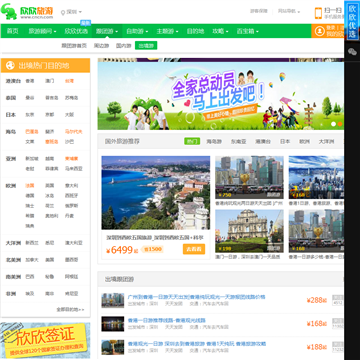360x360 pixels.
Task: Switch to the 欧洲 recommendation tab
Action: (x=304, y=141)
